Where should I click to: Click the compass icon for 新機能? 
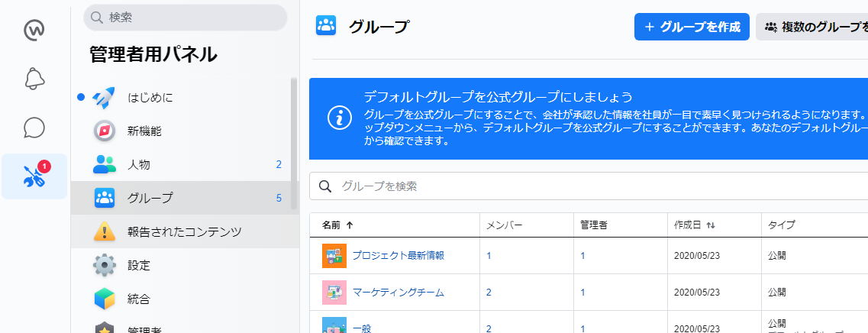click(x=104, y=131)
